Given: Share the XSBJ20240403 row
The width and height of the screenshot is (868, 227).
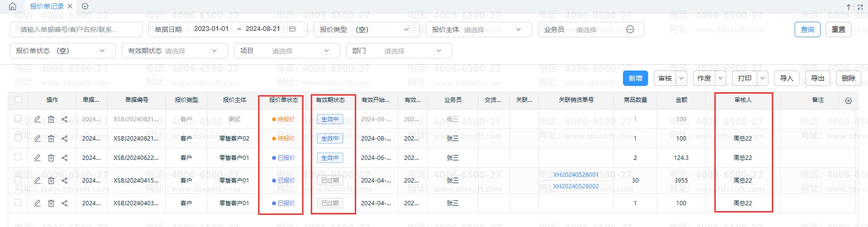Looking at the screenshot, I should (x=64, y=203).
